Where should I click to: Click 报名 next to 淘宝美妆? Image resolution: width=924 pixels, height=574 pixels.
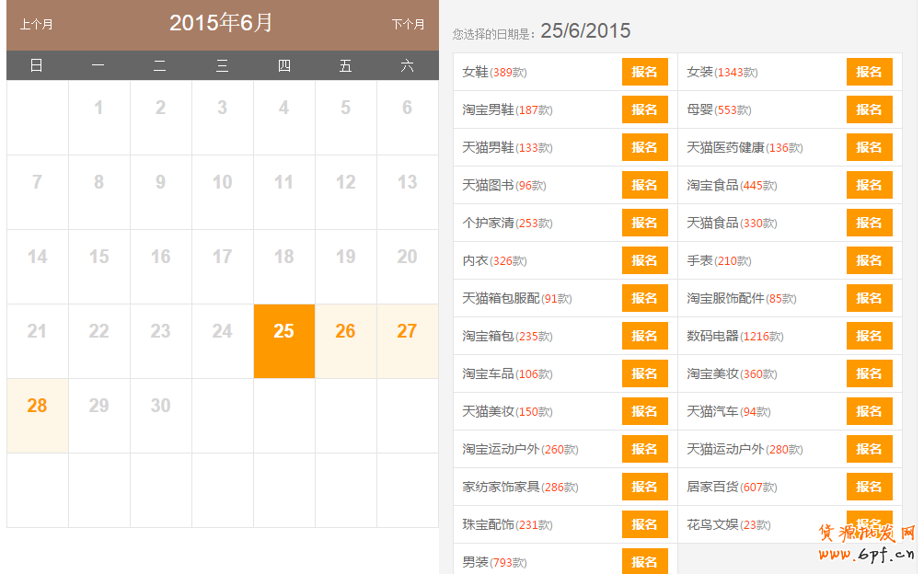[869, 373]
